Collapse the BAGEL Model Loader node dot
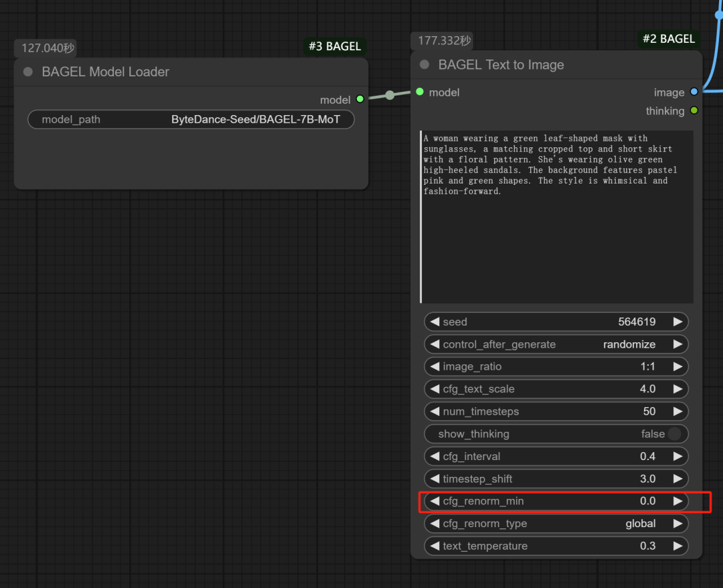 click(x=28, y=72)
